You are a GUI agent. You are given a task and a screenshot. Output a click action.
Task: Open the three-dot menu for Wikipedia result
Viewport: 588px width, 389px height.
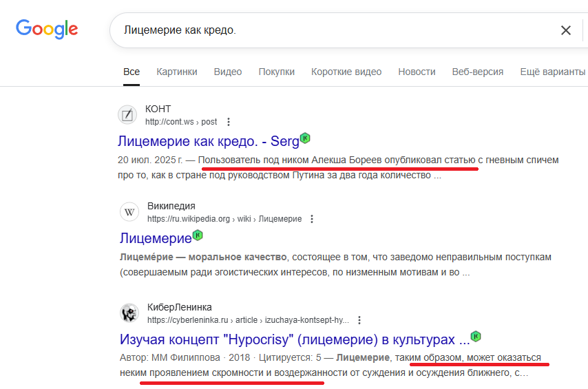[x=312, y=219]
